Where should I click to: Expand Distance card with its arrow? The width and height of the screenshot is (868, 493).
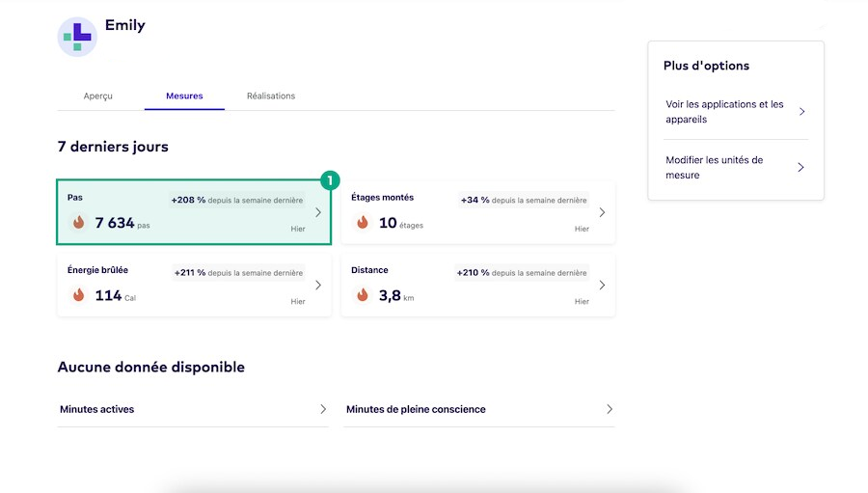point(602,285)
